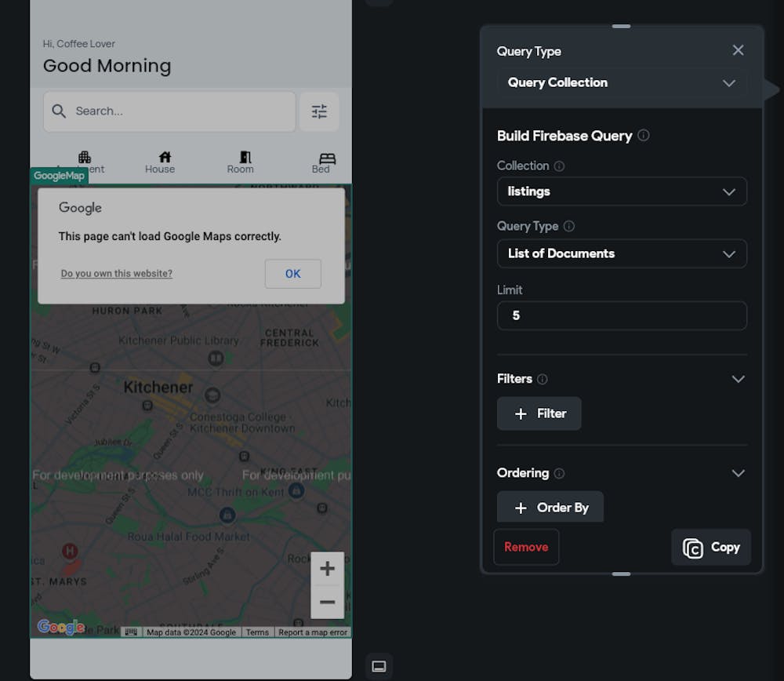
Task: Open the filter sliders icon button
Action: click(x=319, y=111)
